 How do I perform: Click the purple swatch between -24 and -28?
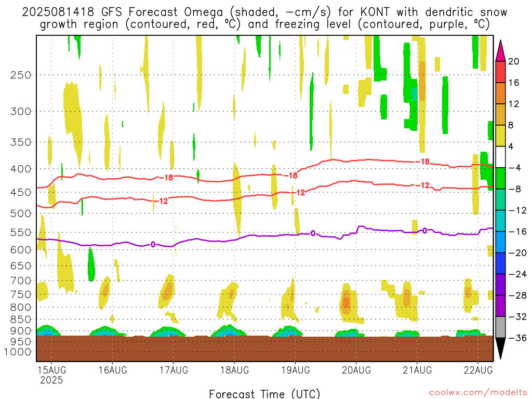click(500, 285)
